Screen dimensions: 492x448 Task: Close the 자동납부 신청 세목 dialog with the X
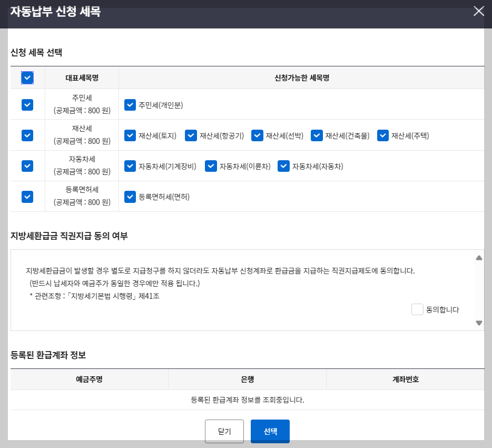point(478,11)
